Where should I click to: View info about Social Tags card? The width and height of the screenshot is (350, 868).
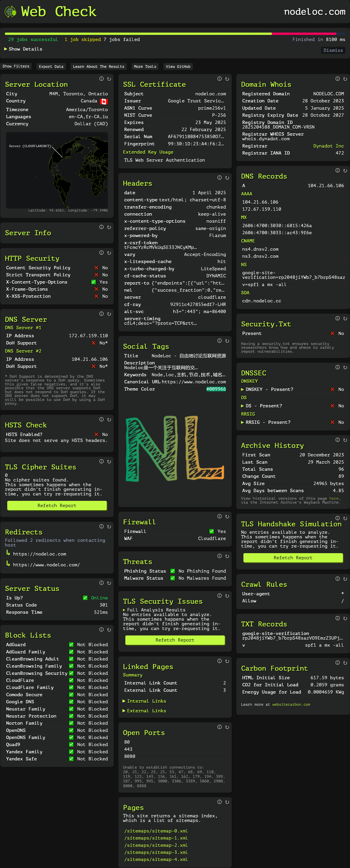[219, 341]
